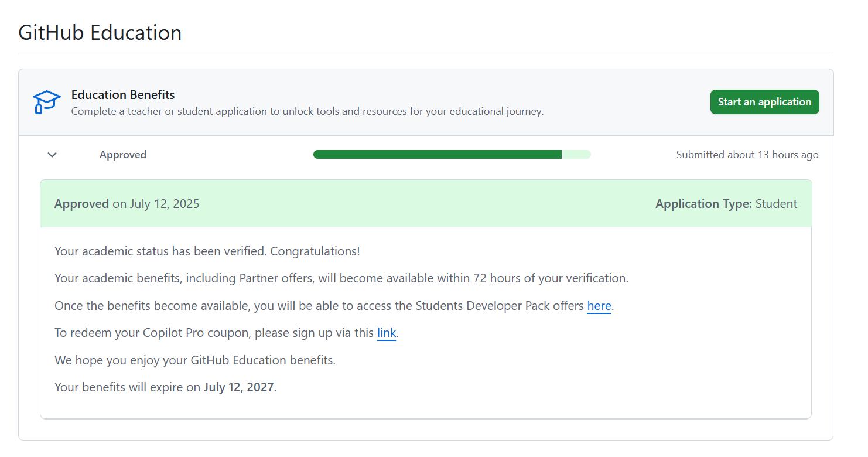Open the Students Developer Pack 'here' link
This screenshot has height=457, width=868.
[x=599, y=306]
